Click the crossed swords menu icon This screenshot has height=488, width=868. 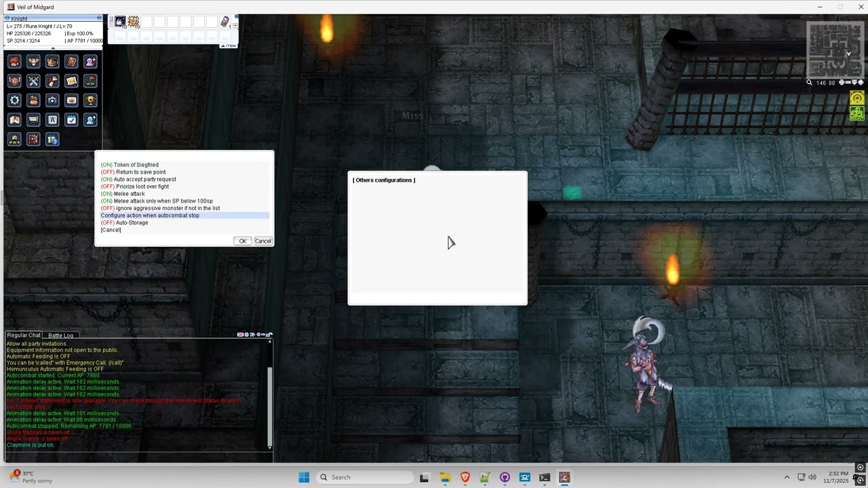tap(33, 81)
